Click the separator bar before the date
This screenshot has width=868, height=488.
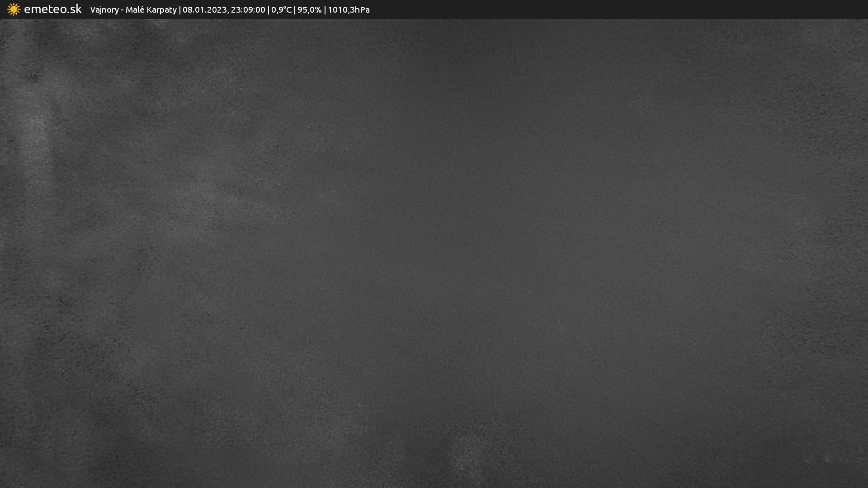(x=179, y=10)
